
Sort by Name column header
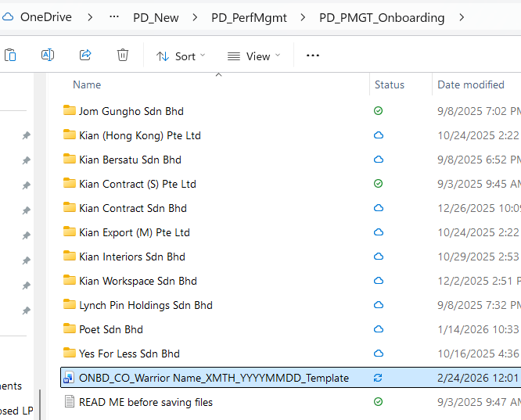[87, 84]
